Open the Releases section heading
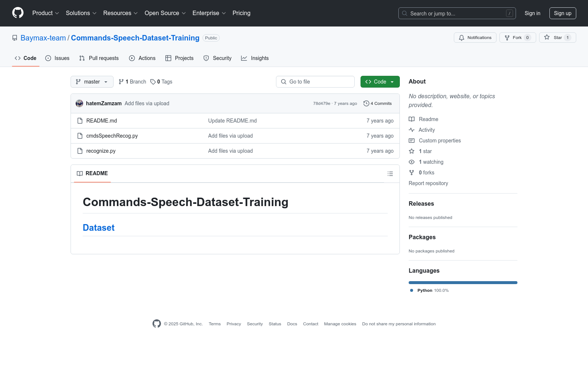Image resolution: width=588 pixels, height=368 pixels. tap(421, 204)
